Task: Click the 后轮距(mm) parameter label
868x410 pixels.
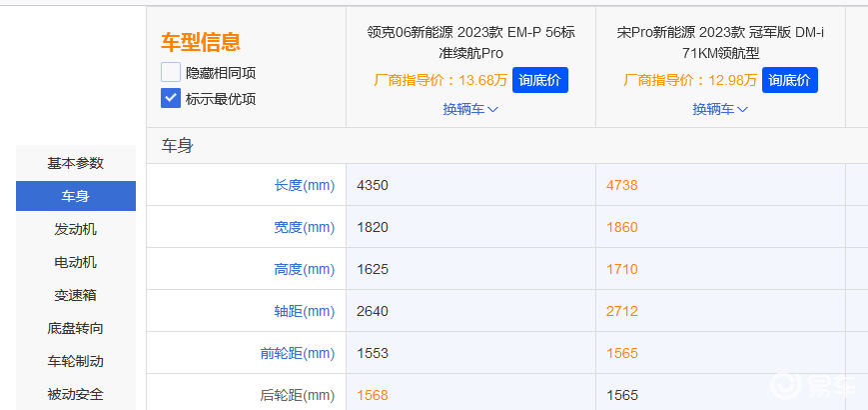Action: pyautogui.click(x=298, y=395)
